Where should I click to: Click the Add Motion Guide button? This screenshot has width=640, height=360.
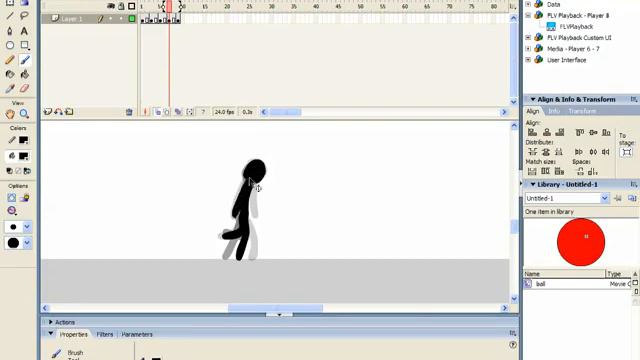click(x=58, y=112)
